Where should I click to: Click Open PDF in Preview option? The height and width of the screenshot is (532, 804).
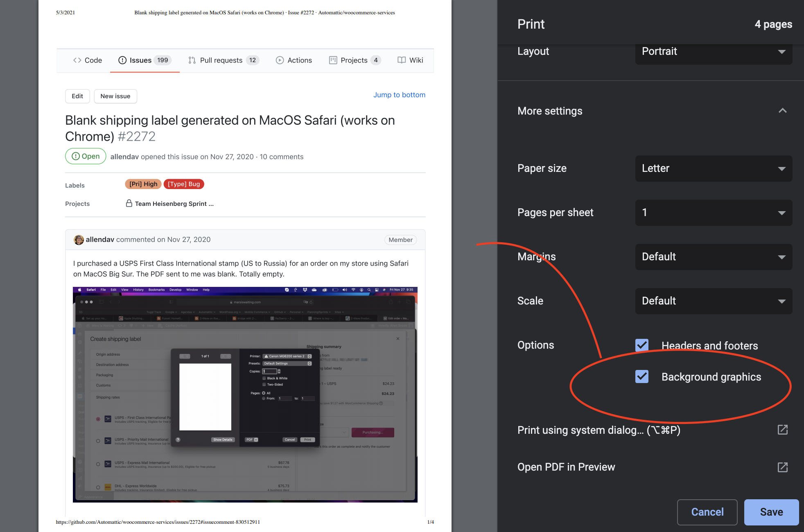[x=653, y=467]
